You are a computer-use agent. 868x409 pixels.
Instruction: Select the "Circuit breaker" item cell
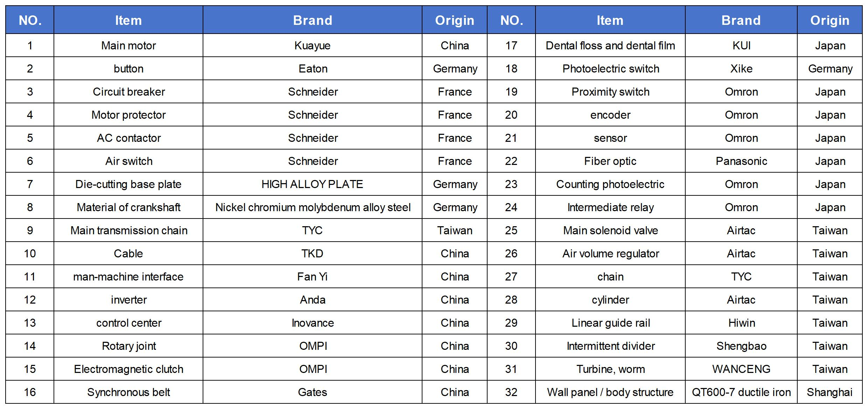(128, 92)
